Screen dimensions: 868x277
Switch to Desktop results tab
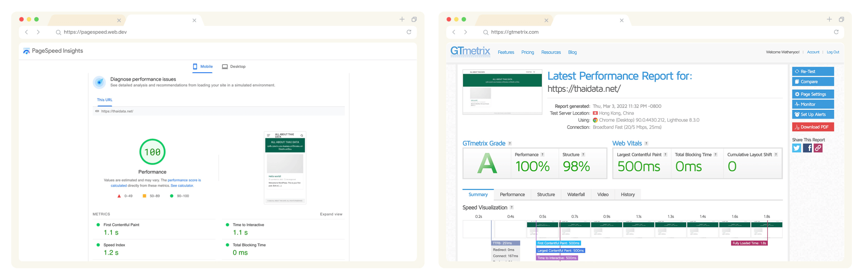(234, 66)
